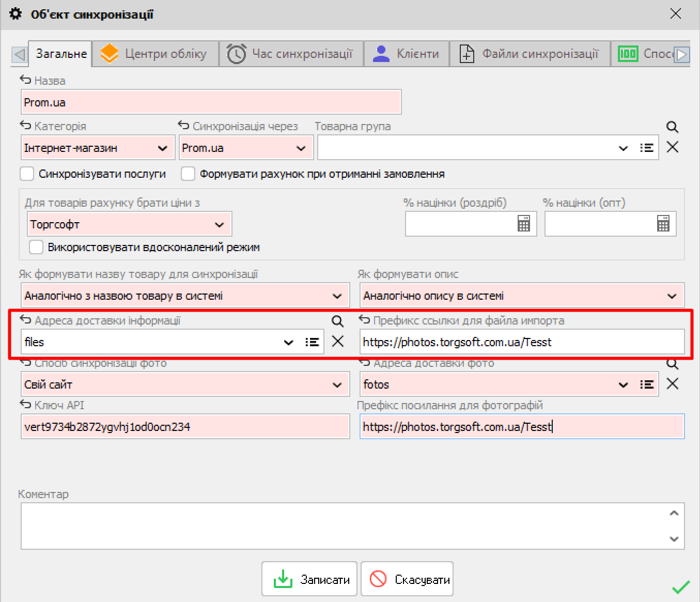This screenshot has height=602, width=700.
Task: Open the Файли синхронізації tab
Action: pos(530,54)
